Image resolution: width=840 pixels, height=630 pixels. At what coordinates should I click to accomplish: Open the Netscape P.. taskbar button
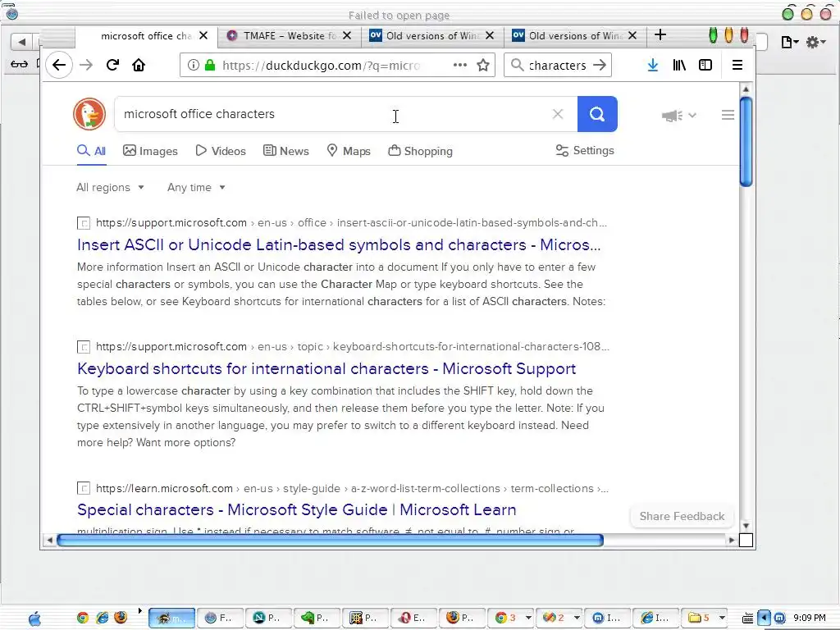pyautogui.click(x=268, y=619)
